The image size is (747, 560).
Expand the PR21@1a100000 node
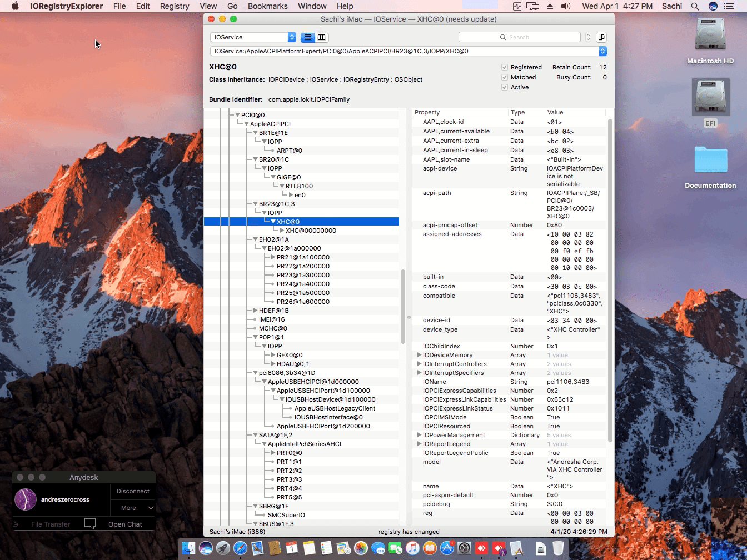point(273,257)
